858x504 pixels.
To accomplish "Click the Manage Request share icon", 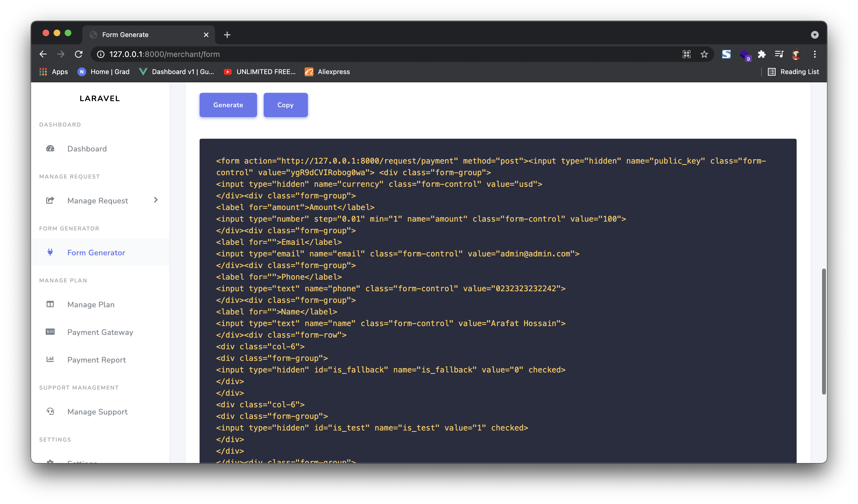I will (50, 200).
